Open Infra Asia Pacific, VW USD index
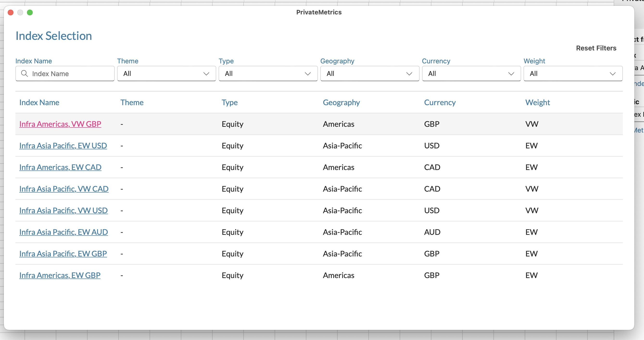This screenshot has width=644, height=340. pyautogui.click(x=63, y=210)
